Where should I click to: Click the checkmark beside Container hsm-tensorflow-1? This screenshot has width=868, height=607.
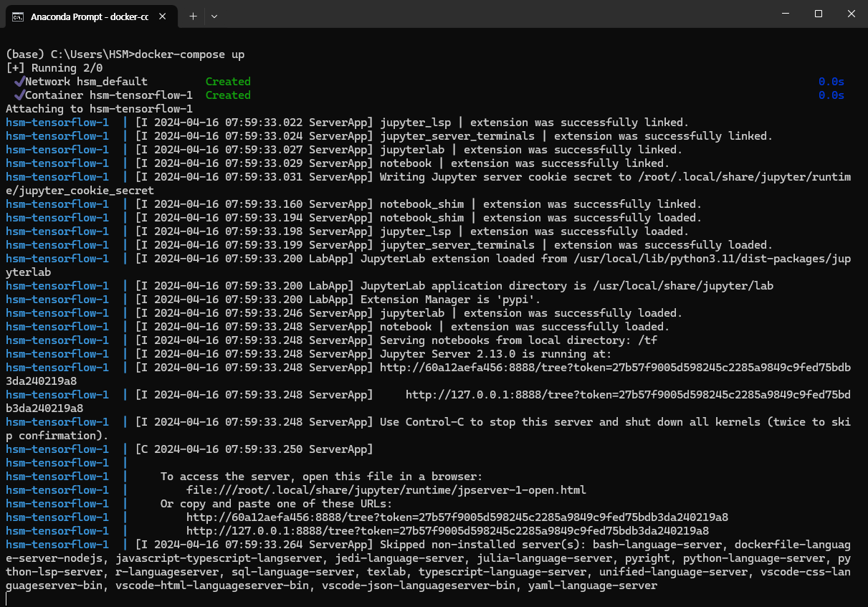tap(19, 95)
